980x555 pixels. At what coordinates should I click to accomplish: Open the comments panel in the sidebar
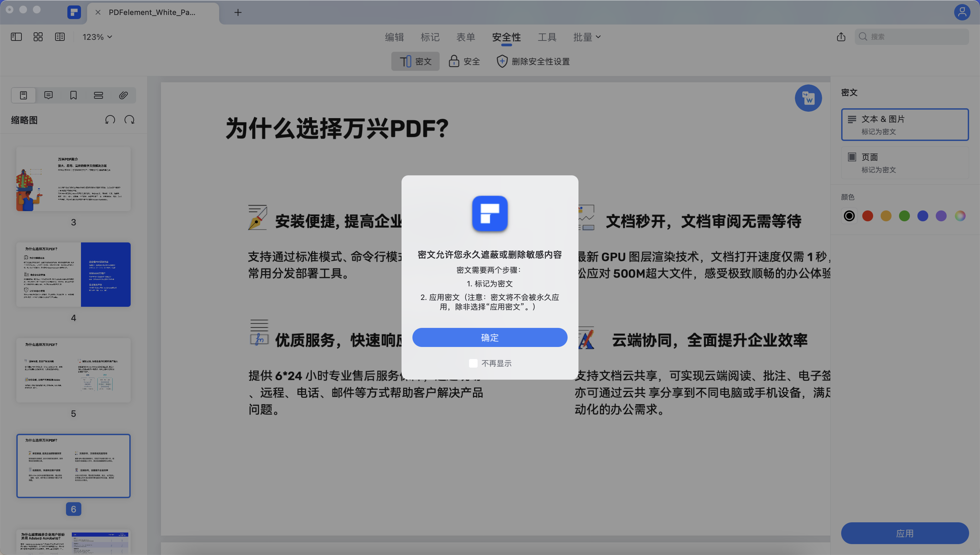coord(48,95)
